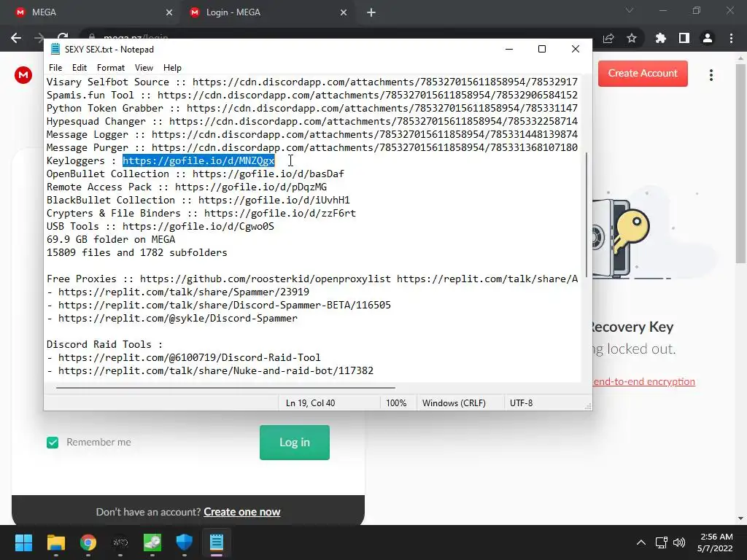Click the Nuke-and-raid-bot/117382 line
747x560 pixels.
(x=210, y=371)
